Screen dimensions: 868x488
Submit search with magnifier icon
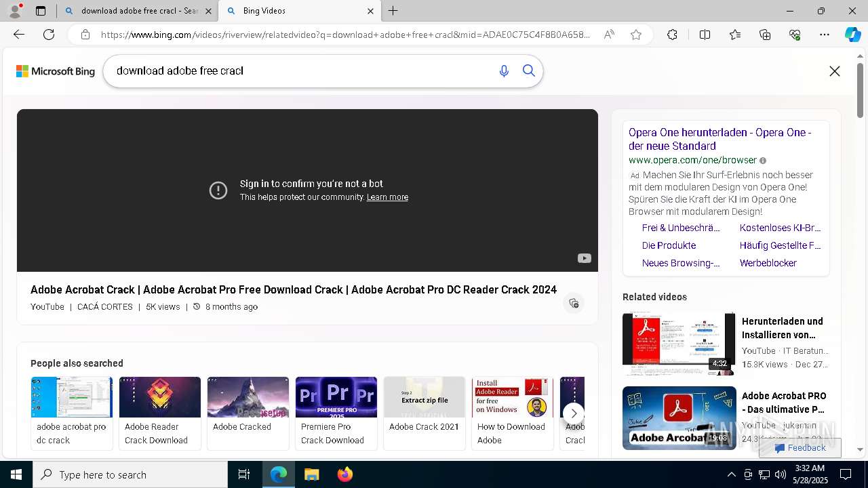(x=529, y=71)
